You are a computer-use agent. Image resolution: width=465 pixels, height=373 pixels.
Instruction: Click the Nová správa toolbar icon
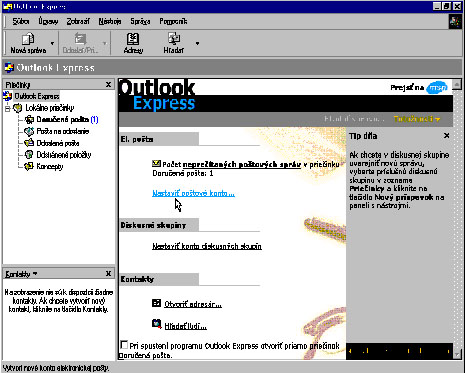point(28,39)
